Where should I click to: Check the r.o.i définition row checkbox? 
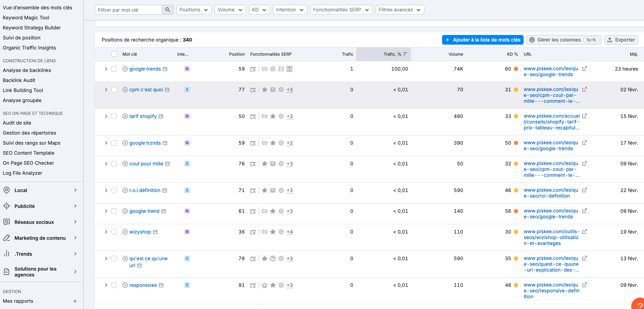[114, 190]
